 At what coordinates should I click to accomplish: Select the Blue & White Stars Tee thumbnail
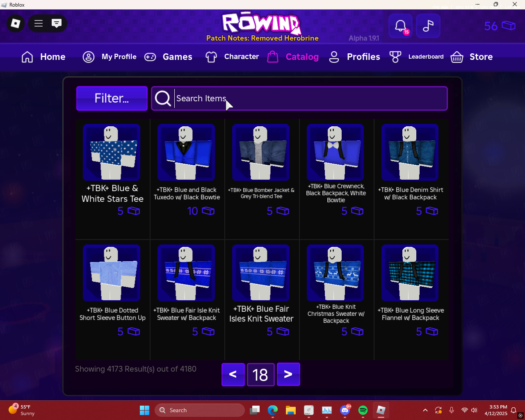click(112, 153)
